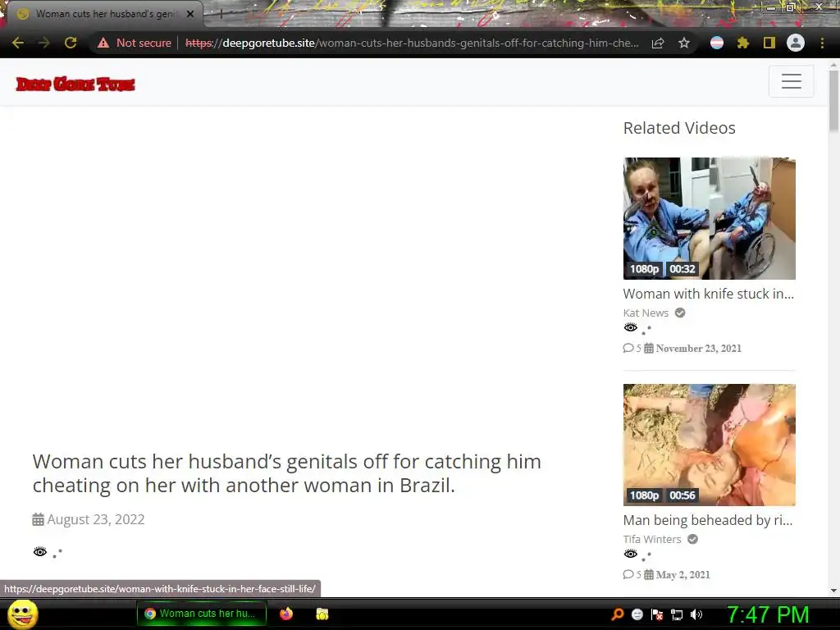Click the 'May 2, 2021' date text
840x630 pixels.
(683, 575)
